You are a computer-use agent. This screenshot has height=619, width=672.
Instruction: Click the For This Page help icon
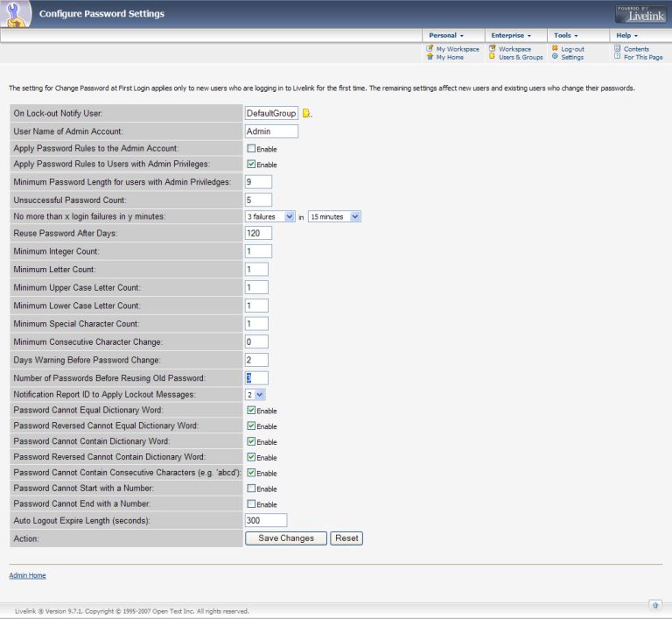tap(617, 57)
